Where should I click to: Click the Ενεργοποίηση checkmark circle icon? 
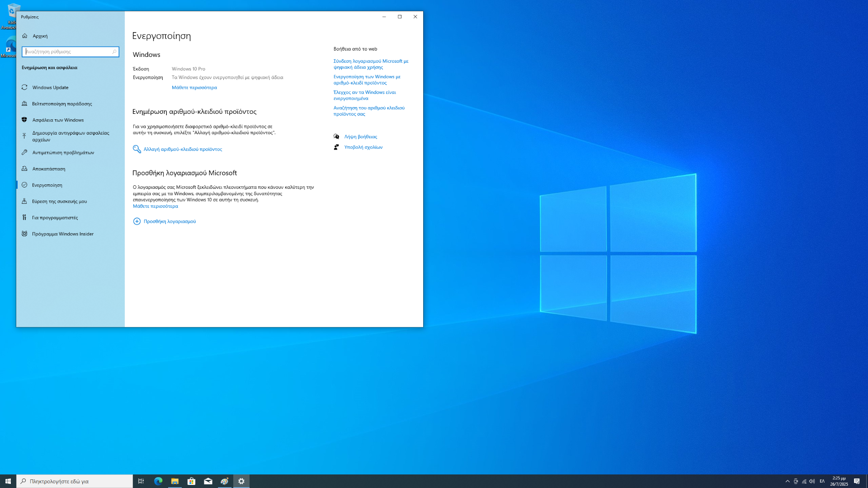point(24,185)
